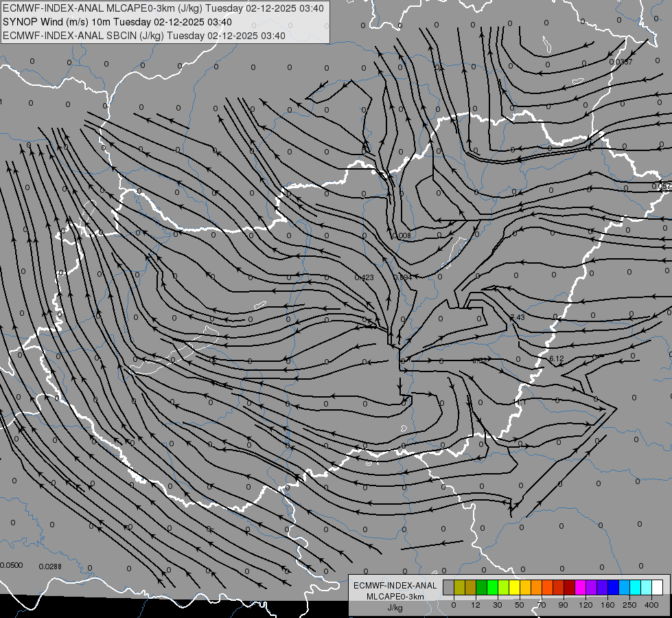Click the gray swatch in the MLCAPE legend
The height and width of the screenshot is (618, 672).
coord(449,587)
